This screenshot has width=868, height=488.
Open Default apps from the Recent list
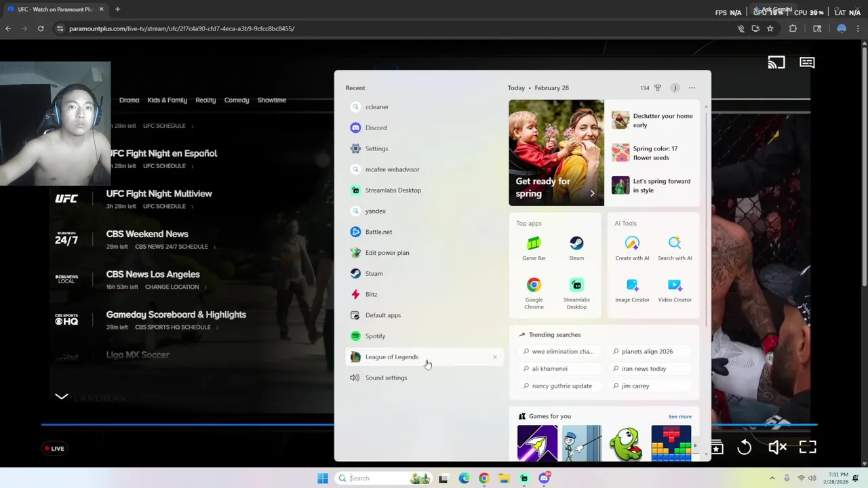click(x=424, y=315)
